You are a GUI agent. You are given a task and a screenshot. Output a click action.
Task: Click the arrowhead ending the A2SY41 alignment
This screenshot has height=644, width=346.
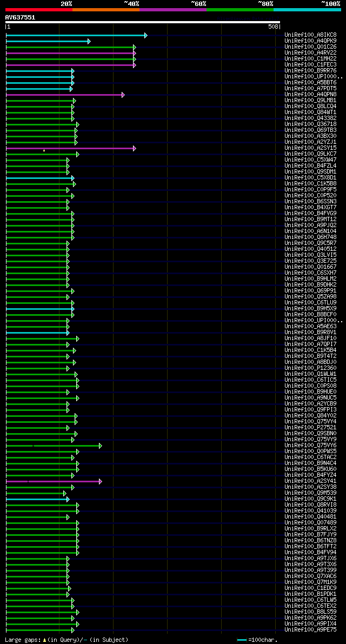coord(100,481)
